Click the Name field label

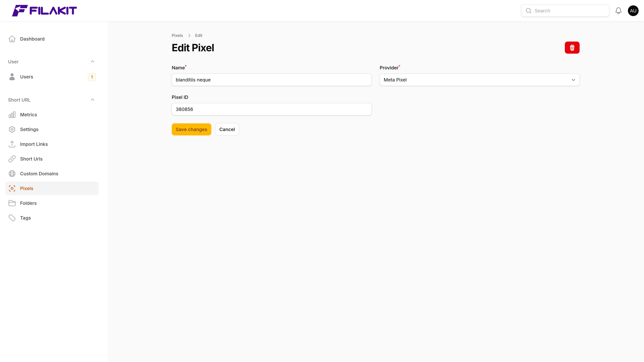(x=178, y=68)
